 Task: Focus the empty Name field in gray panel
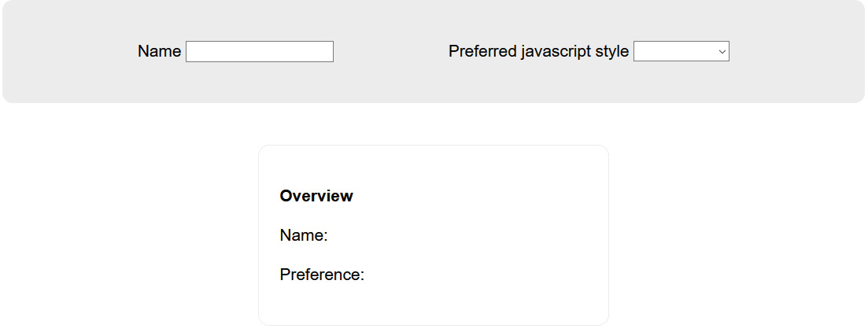[259, 51]
